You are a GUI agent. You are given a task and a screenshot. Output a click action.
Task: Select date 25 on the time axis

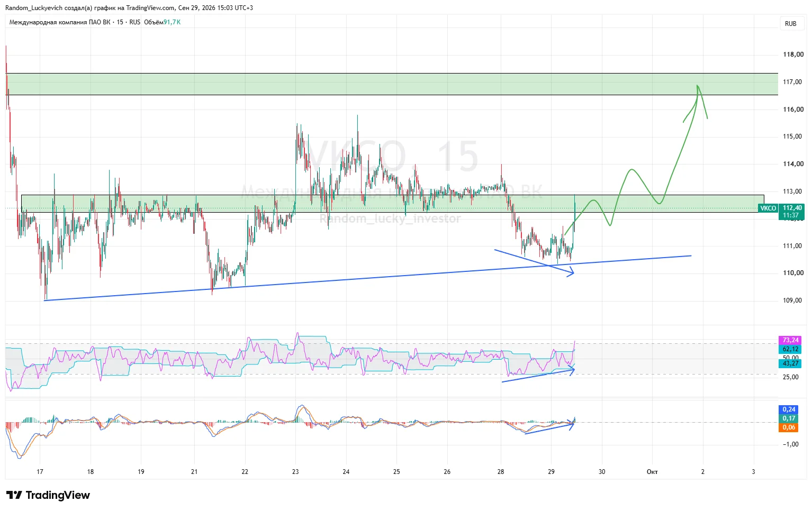coord(396,472)
